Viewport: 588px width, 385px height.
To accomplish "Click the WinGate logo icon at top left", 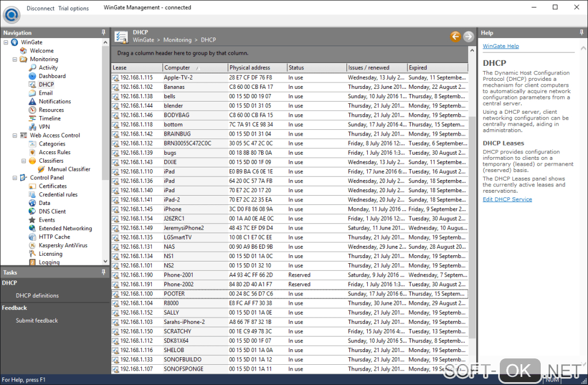I will (x=12, y=14).
